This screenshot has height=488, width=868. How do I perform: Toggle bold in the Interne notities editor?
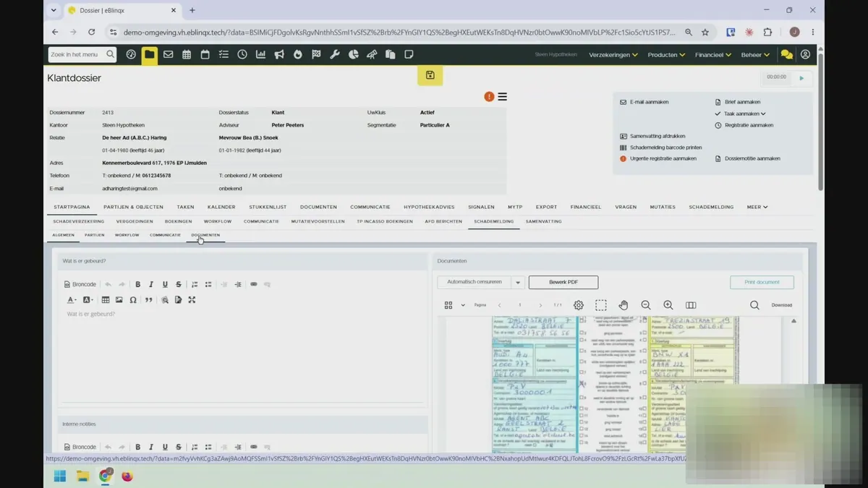pos(138,447)
